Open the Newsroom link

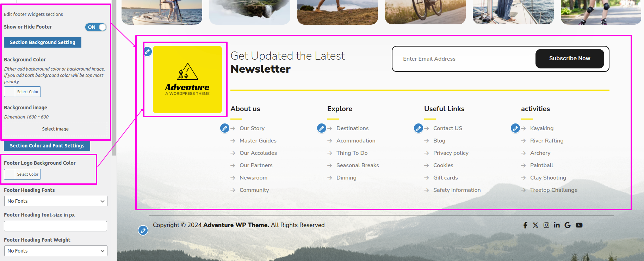pos(253,178)
